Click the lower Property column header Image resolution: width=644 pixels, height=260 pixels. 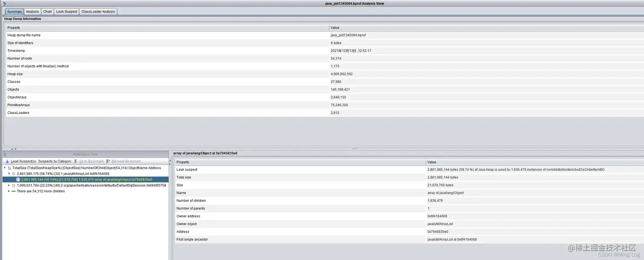point(300,162)
